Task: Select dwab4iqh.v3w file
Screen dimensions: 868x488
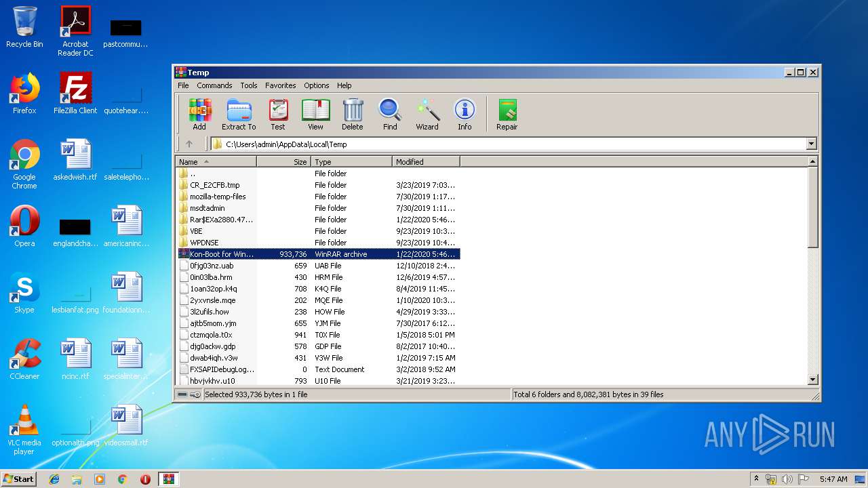Action: pyautogui.click(x=319, y=358)
